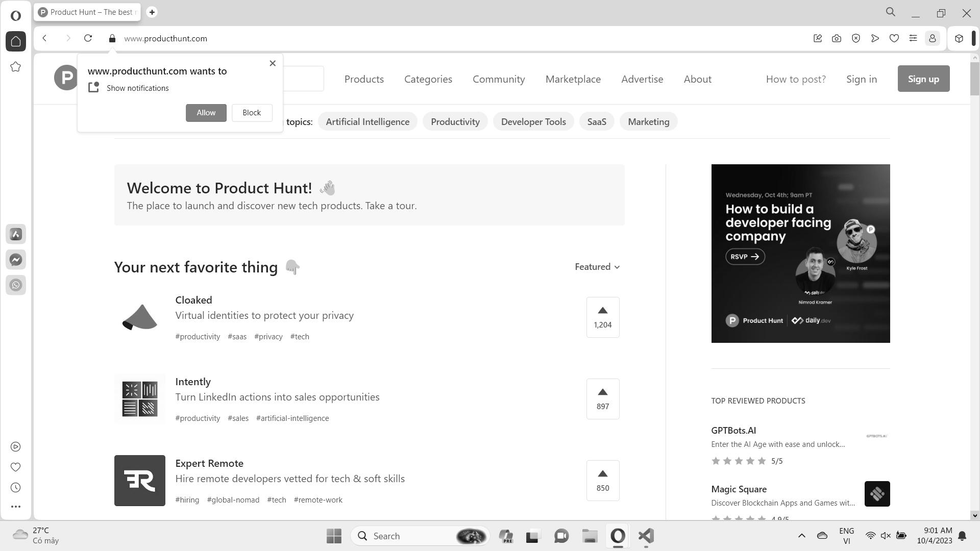
Task: Open the About menu
Action: pyautogui.click(x=698, y=79)
